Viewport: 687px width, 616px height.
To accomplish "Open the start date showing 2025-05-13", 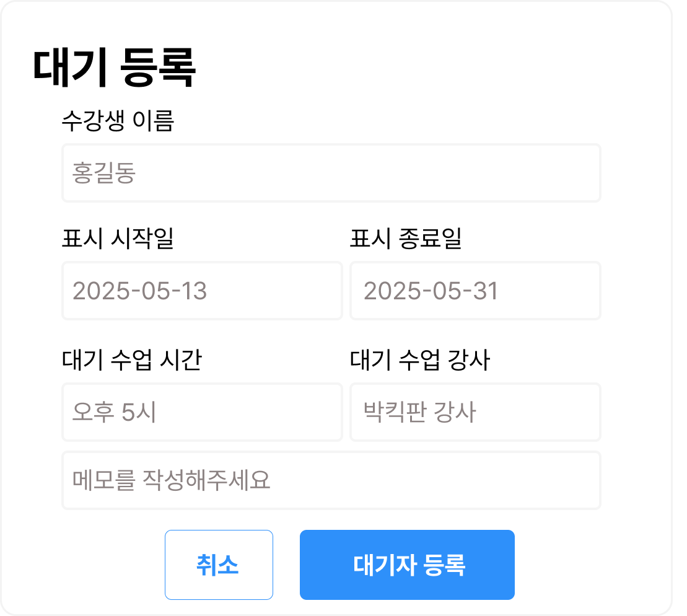I will 201,291.
